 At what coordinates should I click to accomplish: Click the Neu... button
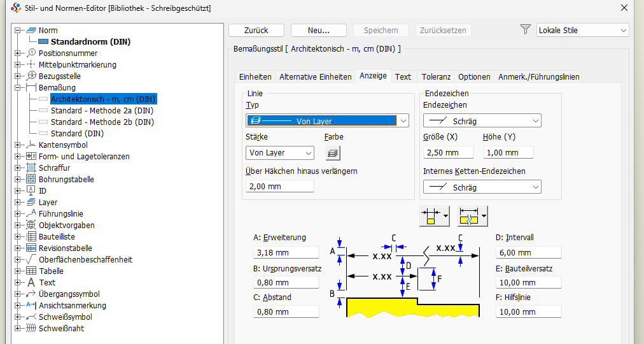319,31
